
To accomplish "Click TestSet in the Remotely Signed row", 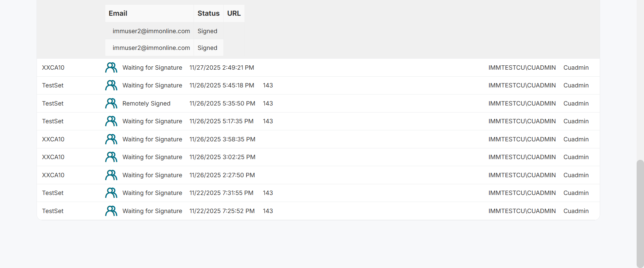I will tap(53, 104).
